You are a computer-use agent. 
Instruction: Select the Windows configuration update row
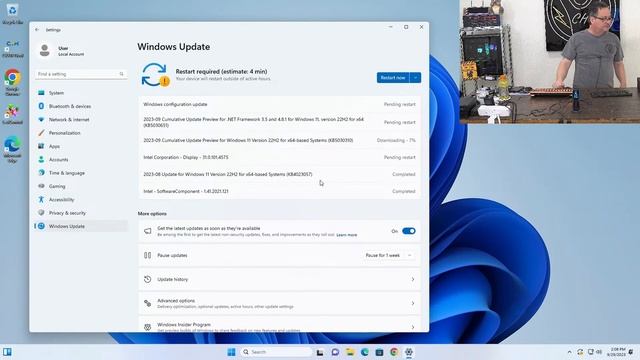tap(280, 104)
